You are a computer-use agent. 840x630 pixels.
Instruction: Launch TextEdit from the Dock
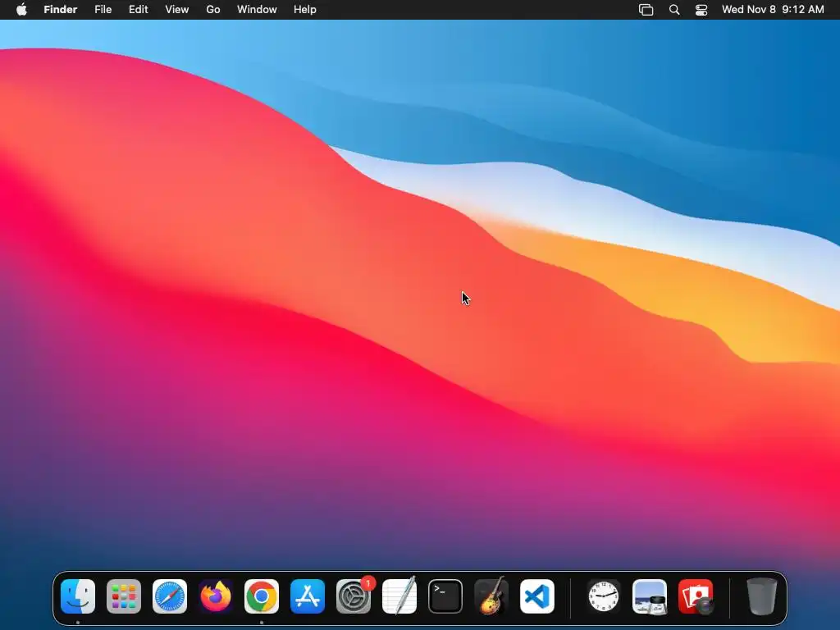[399, 596]
